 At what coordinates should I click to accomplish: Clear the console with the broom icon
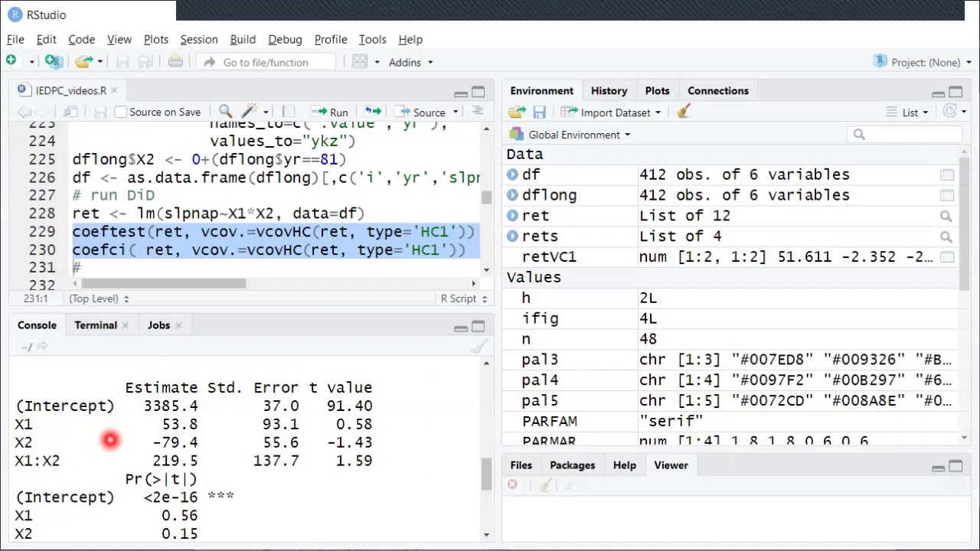click(479, 347)
